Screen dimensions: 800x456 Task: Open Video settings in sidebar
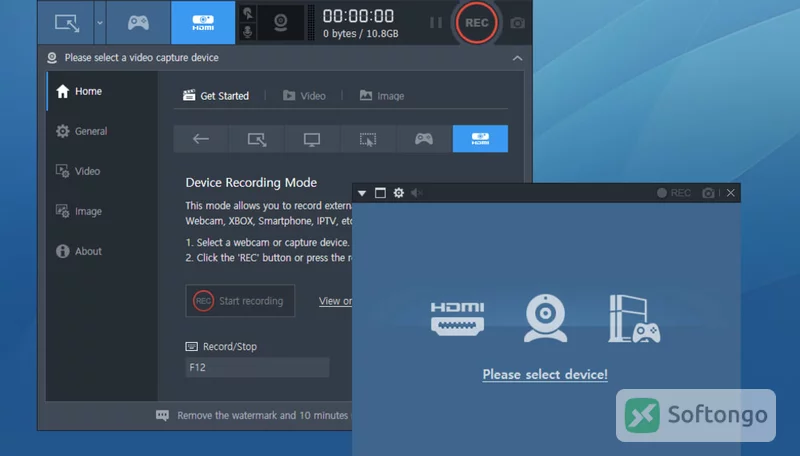click(x=102, y=171)
